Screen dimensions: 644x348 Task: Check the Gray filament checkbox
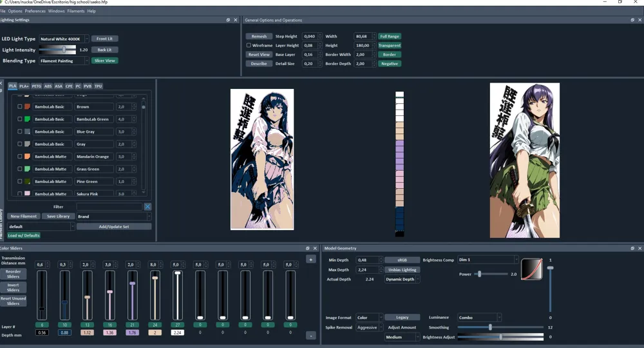19,144
